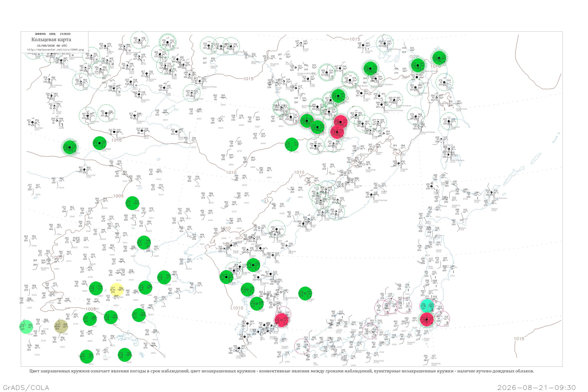Screen dimensions: 588x392
Task: Click the station label "Агинское"
Action: (x=152, y=79)
